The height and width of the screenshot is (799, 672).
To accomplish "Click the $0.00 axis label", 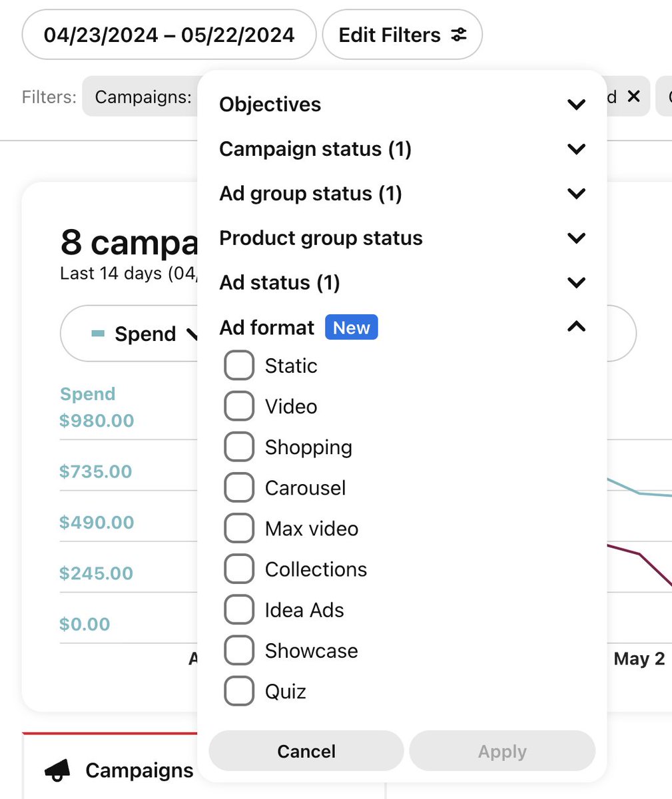I will 85,624.
